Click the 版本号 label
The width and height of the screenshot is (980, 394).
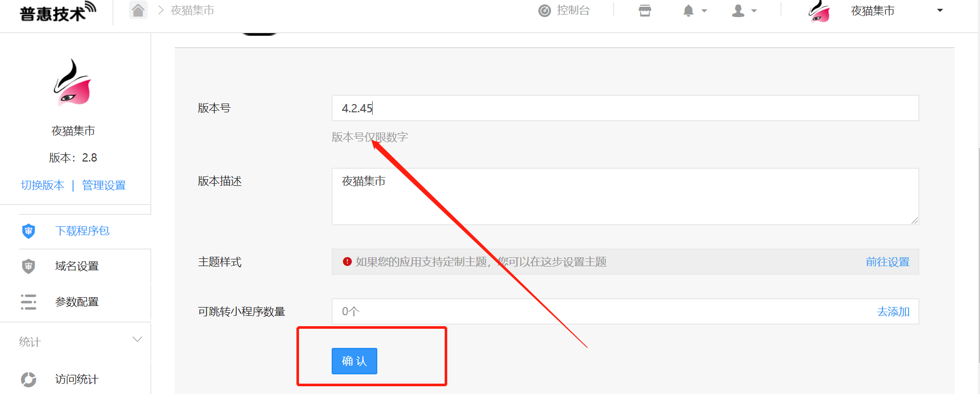(x=214, y=108)
